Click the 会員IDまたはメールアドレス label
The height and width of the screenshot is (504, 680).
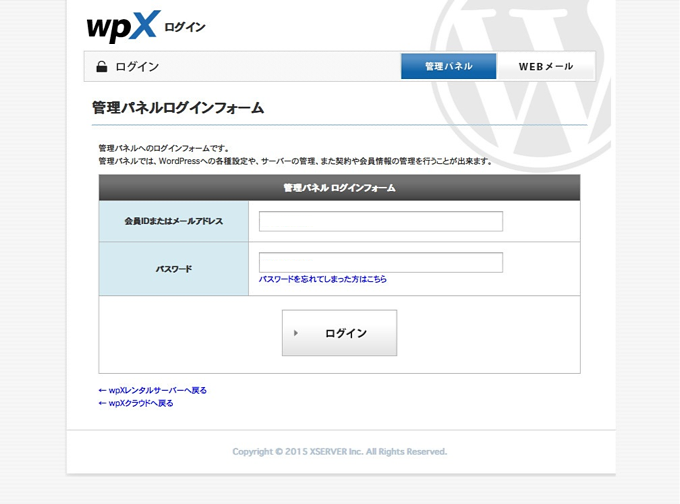pyautogui.click(x=173, y=221)
